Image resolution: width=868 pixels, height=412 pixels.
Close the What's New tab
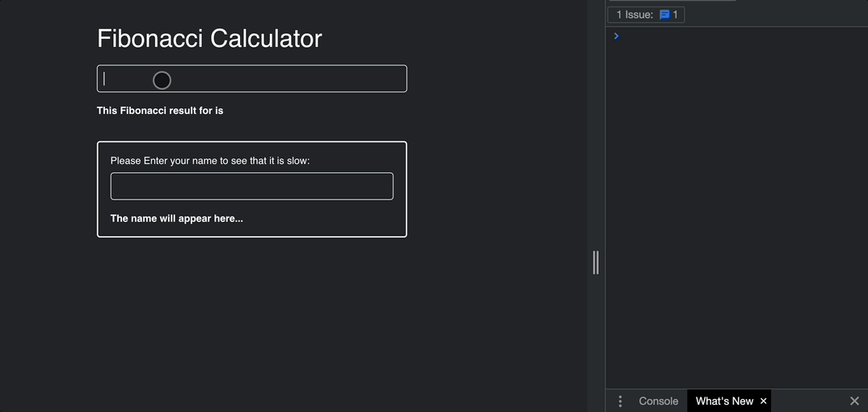(764, 401)
